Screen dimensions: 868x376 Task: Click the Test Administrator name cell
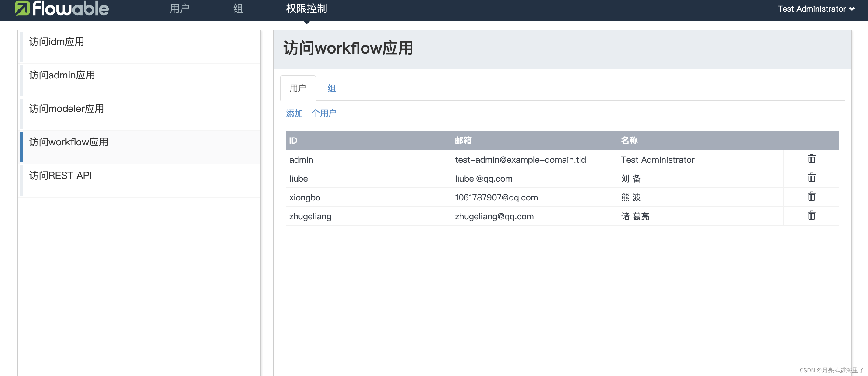(x=700, y=159)
